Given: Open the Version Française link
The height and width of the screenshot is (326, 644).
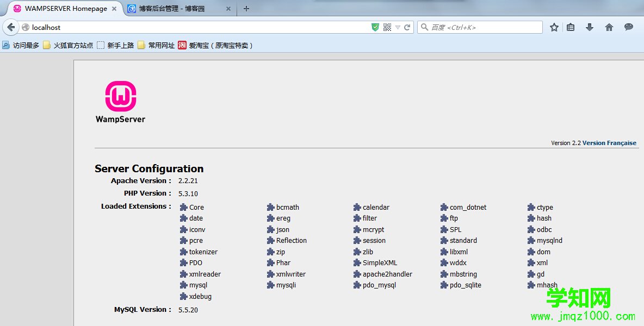Looking at the screenshot, I should point(609,143).
